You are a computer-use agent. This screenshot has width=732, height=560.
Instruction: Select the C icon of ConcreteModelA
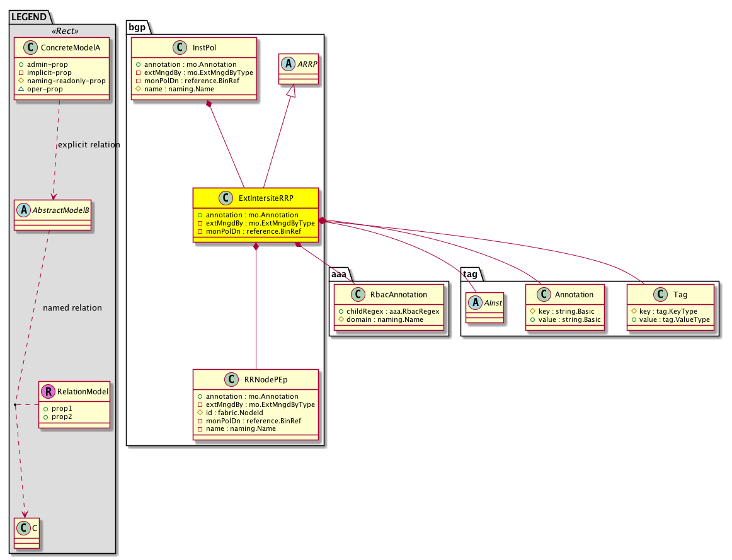[23, 48]
